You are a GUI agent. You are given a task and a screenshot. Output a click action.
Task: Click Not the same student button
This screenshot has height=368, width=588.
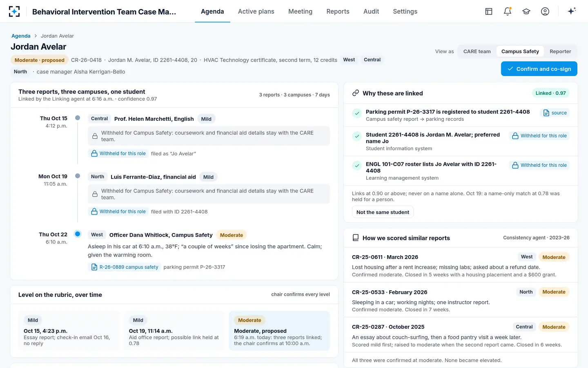click(383, 212)
